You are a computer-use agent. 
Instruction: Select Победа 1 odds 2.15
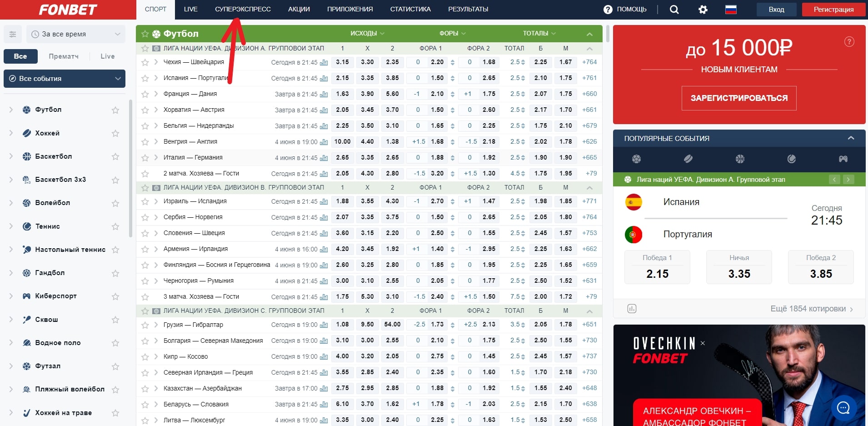click(657, 267)
